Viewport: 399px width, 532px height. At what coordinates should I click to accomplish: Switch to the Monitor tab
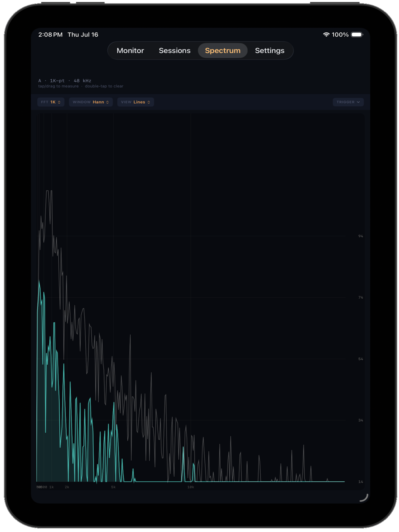click(130, 50)
